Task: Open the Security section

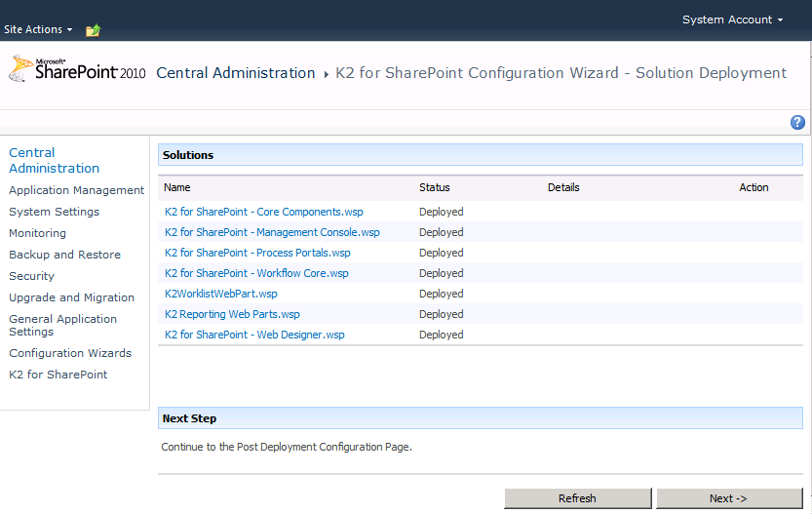Action: [31, 276]
